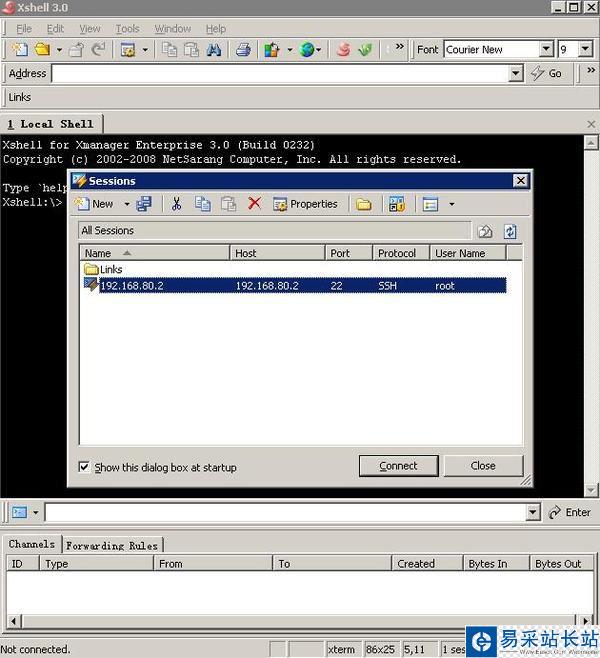The height and width of the screenshot is (658, 600).
Task: Click the refresh sessions list icon
Action: coord(510,231)
